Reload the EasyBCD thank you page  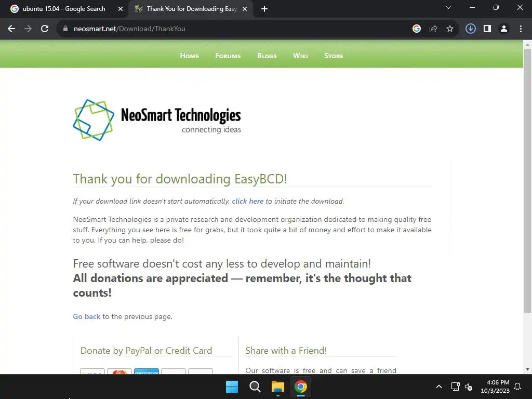click(x=45, y=29)
